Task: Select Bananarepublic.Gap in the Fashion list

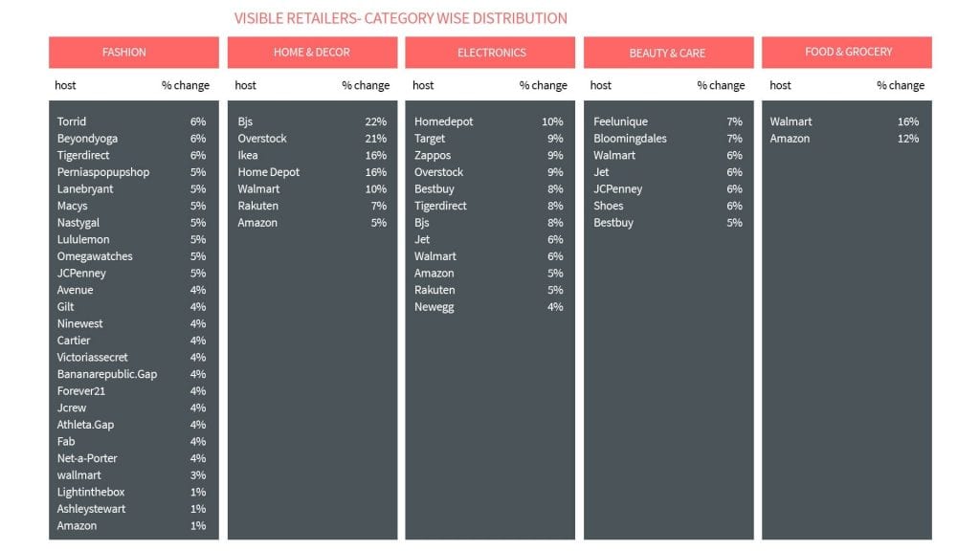Action: (107, 374)
